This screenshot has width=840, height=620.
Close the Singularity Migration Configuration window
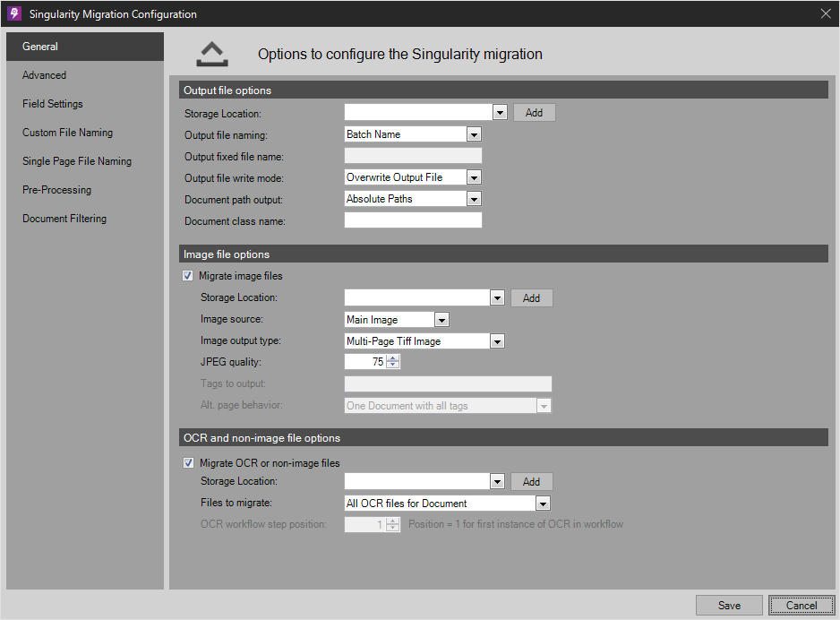click(x=826, y=14)
